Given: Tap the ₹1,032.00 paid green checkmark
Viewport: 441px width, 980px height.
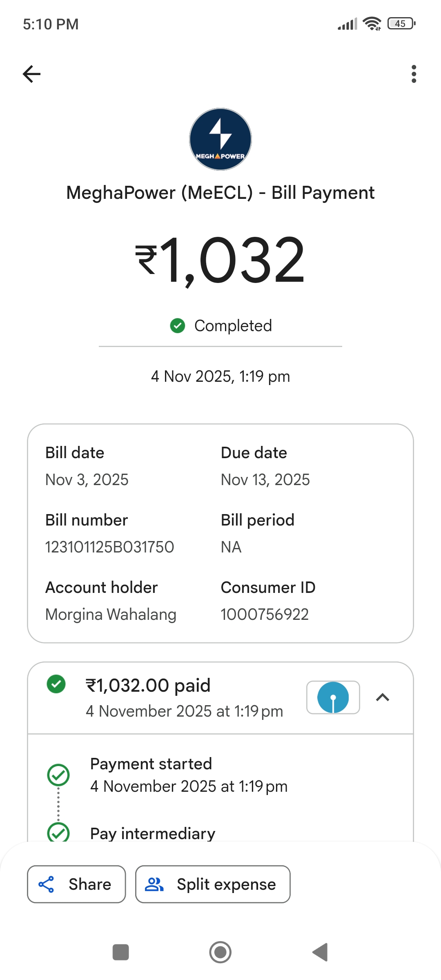Looking at the screenshot, I should [x=56, y=684].
